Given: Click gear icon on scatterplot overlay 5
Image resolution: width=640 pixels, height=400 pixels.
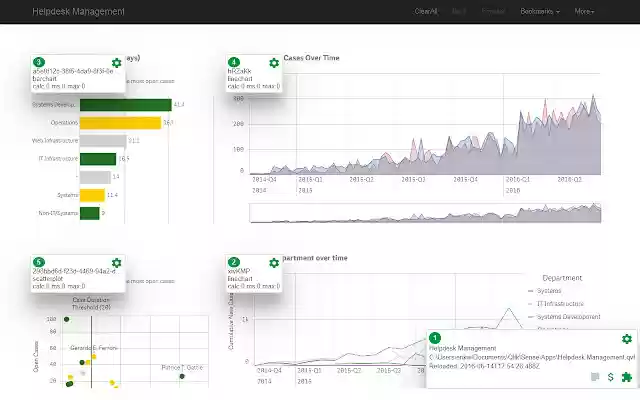Looking at the screenshot, I should tap(117, 262).
